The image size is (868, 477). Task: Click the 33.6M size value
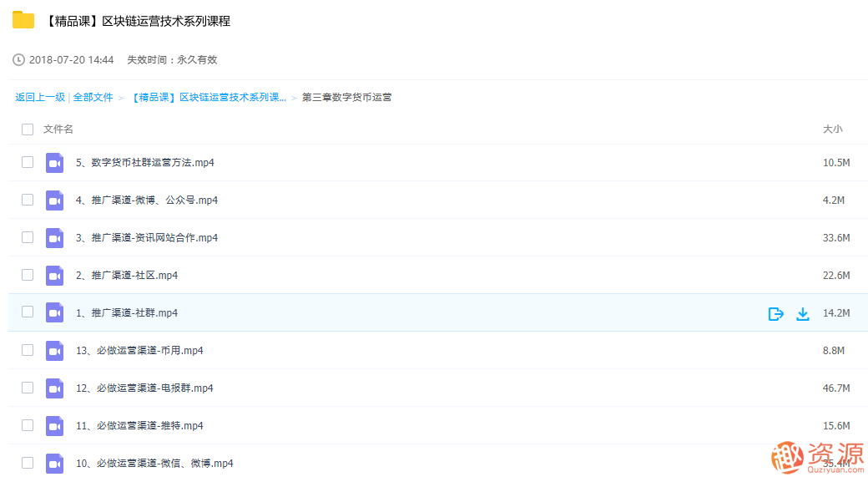[x=836, y=238]
